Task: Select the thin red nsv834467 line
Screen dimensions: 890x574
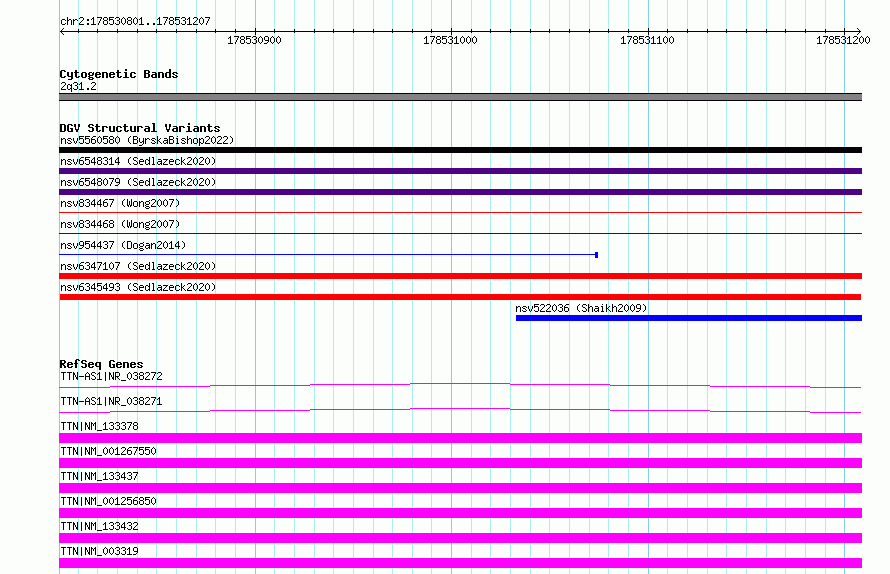Action: click(x=460, y=212)
